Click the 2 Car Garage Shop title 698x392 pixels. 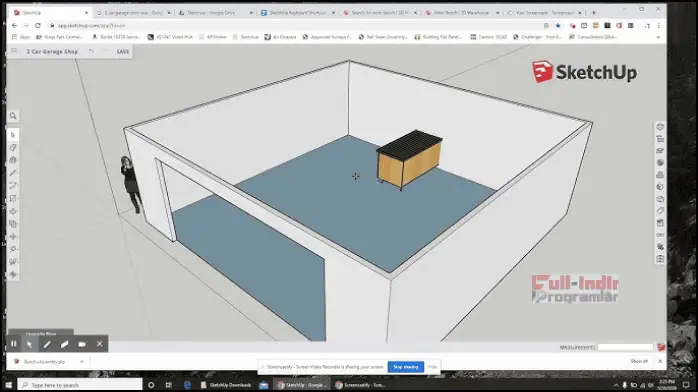(x=53, y=52)
